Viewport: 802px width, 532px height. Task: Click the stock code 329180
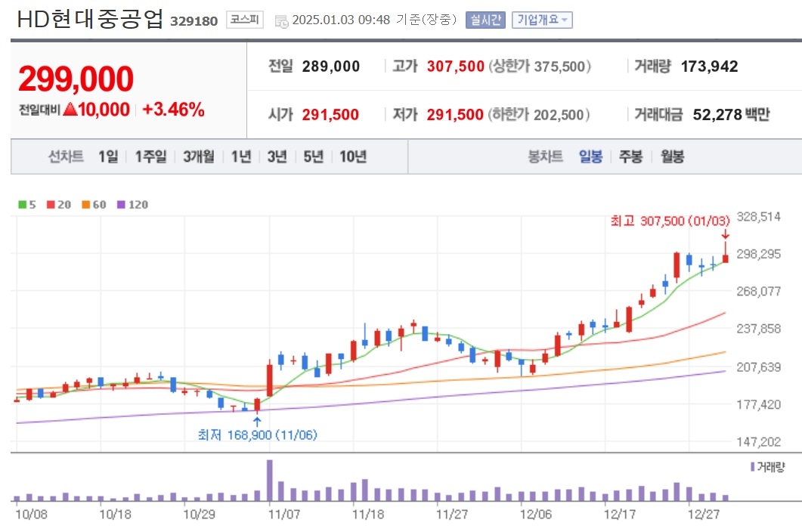click(x=194, y=21)
